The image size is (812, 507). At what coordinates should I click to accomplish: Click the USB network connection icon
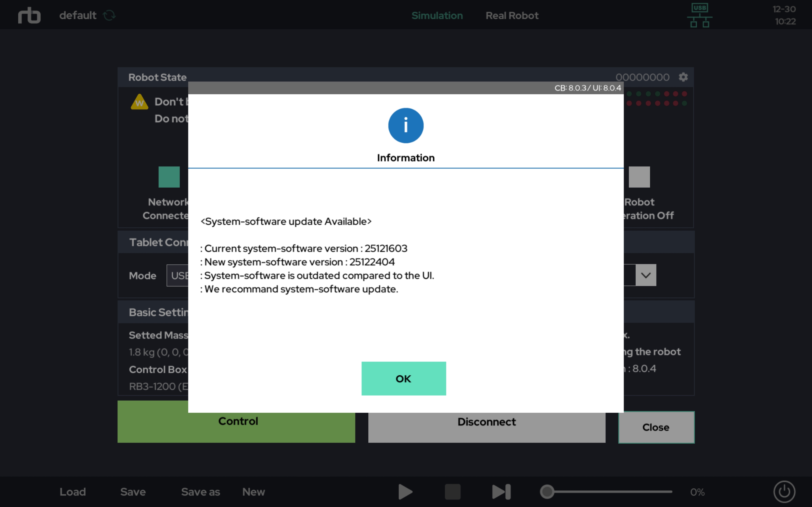pos(699,15)
